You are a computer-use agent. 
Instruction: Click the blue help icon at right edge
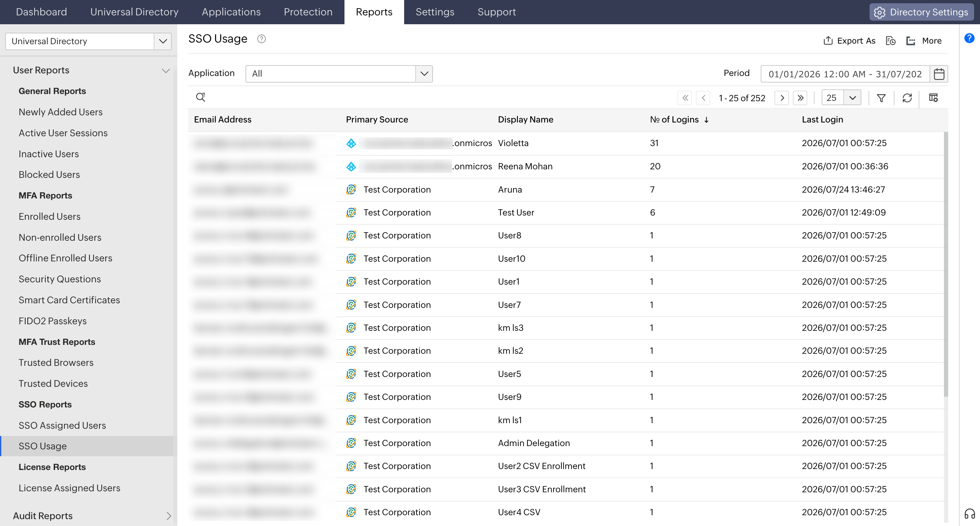coord(970,38)
